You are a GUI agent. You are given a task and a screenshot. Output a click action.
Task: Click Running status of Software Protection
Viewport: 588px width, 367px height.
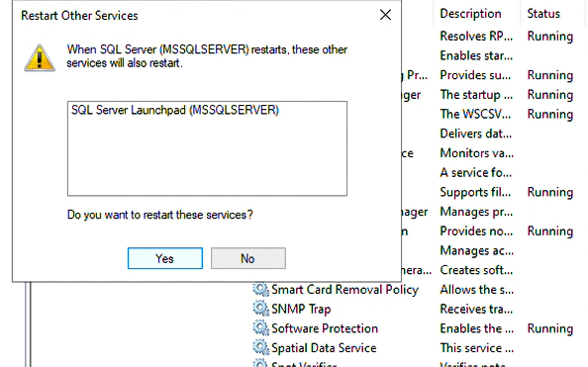pos(550,328)
